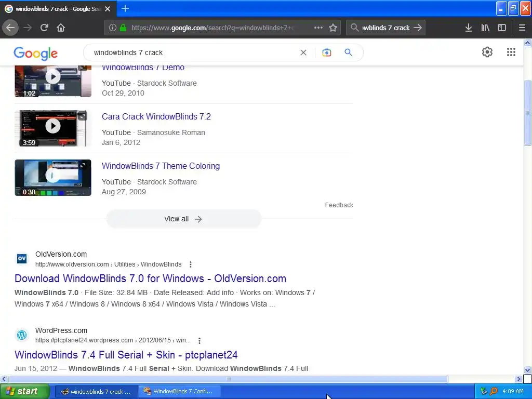Open WordPress.com result options menu

[199, 340]
